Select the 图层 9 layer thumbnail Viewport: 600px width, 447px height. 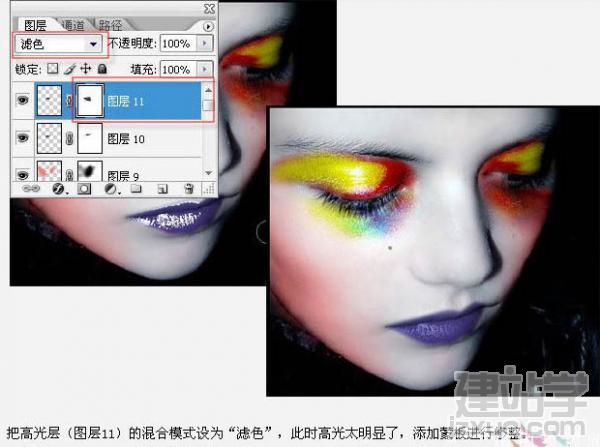coord(49,171)
